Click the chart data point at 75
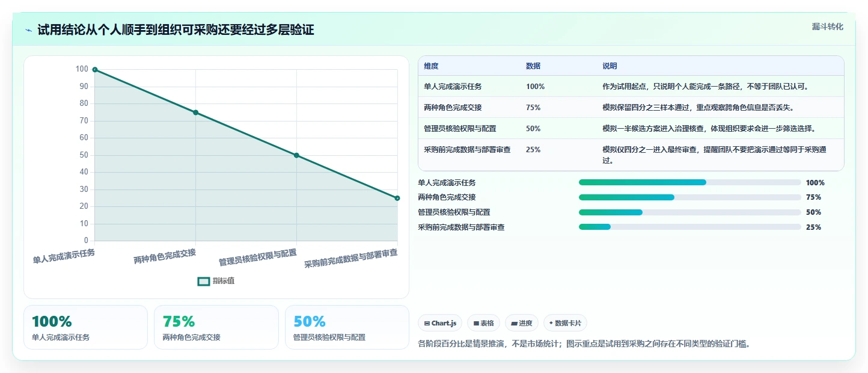The height and width of the screenshot is (373, 868). point(196,113)
